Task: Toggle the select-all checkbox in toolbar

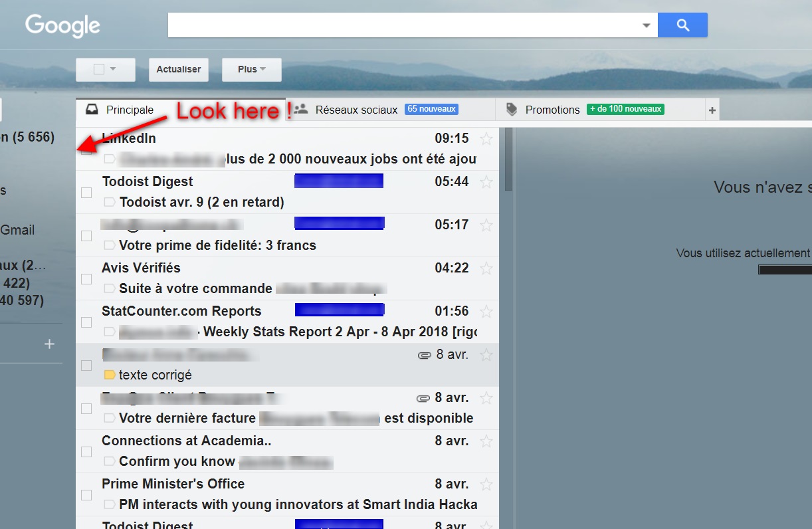Action: tap(99, 69)
